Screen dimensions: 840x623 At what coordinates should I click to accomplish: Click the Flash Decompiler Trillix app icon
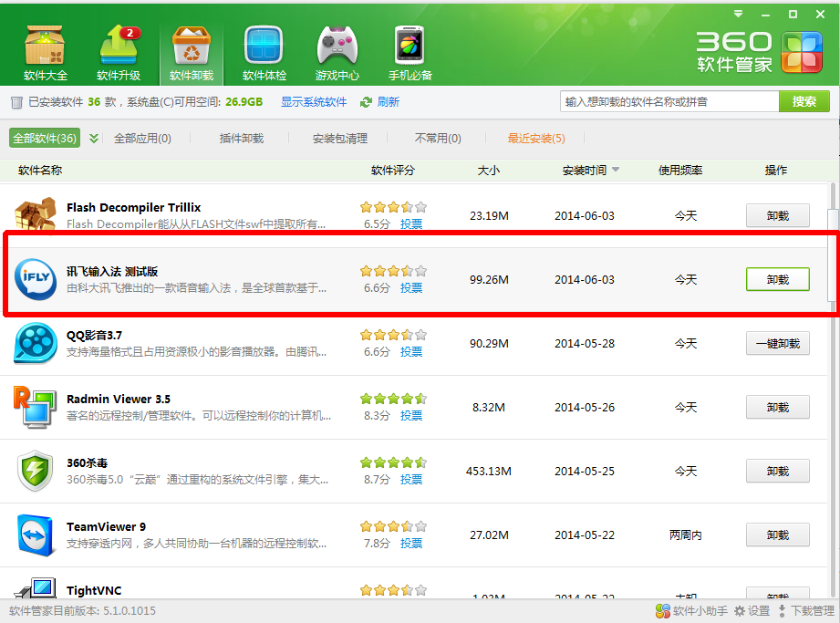pos(36,214)
